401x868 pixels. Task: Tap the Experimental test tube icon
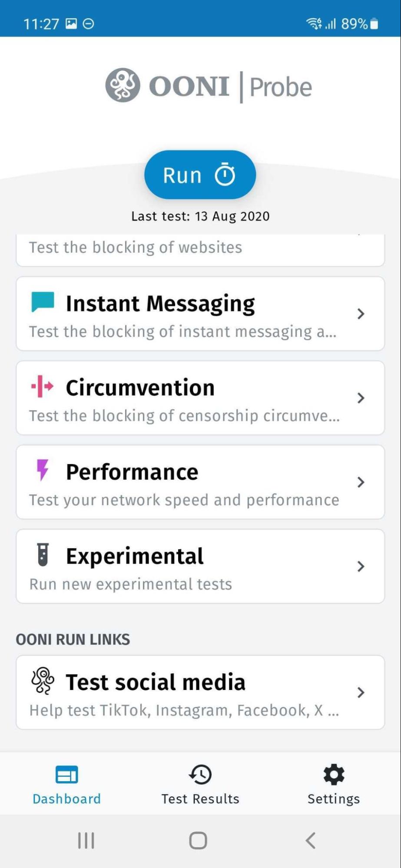point(43,554)
